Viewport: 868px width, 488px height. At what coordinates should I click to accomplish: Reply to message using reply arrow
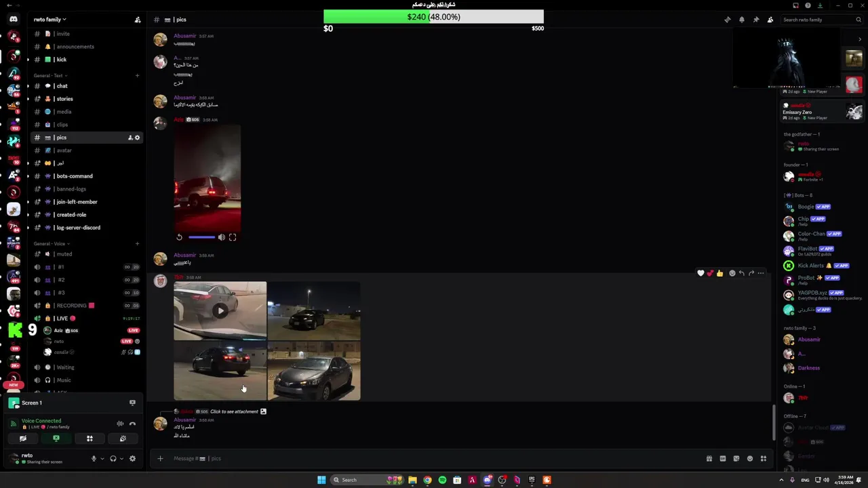pyautogui.click(x=741, y=273)
